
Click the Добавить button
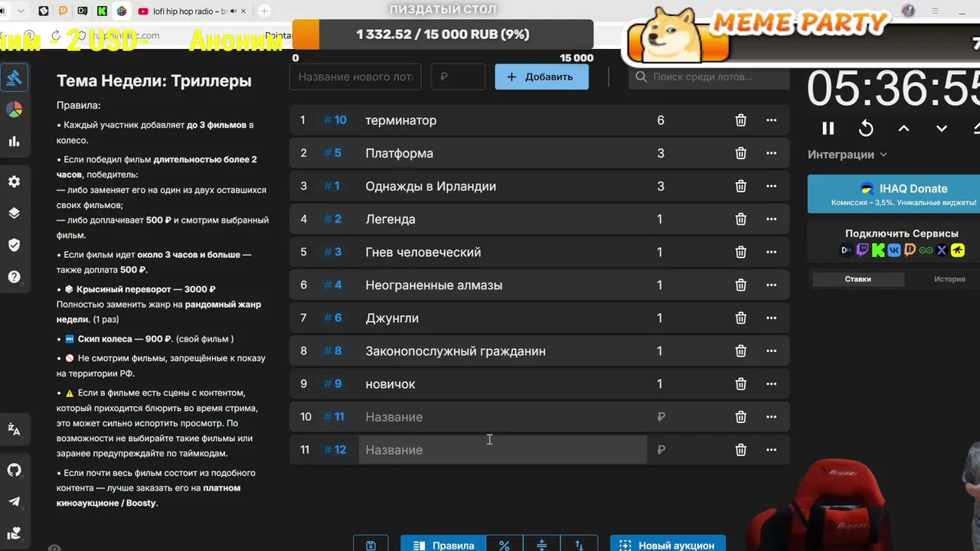541,77
